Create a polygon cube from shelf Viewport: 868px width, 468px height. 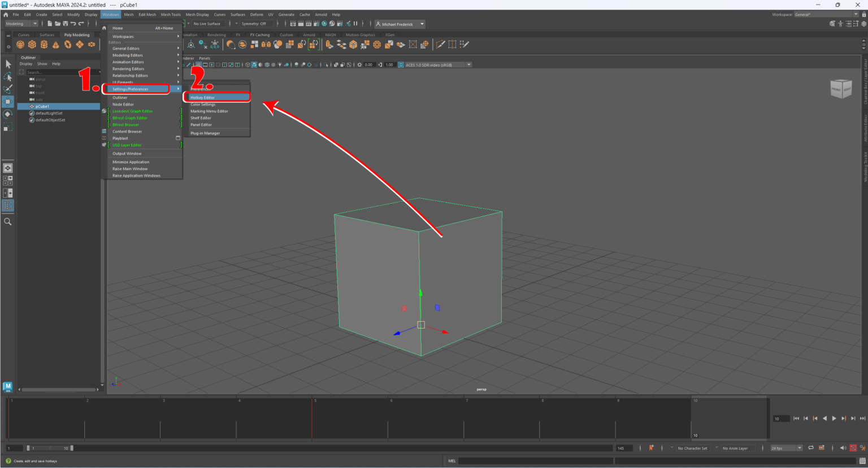coord(32,45)
